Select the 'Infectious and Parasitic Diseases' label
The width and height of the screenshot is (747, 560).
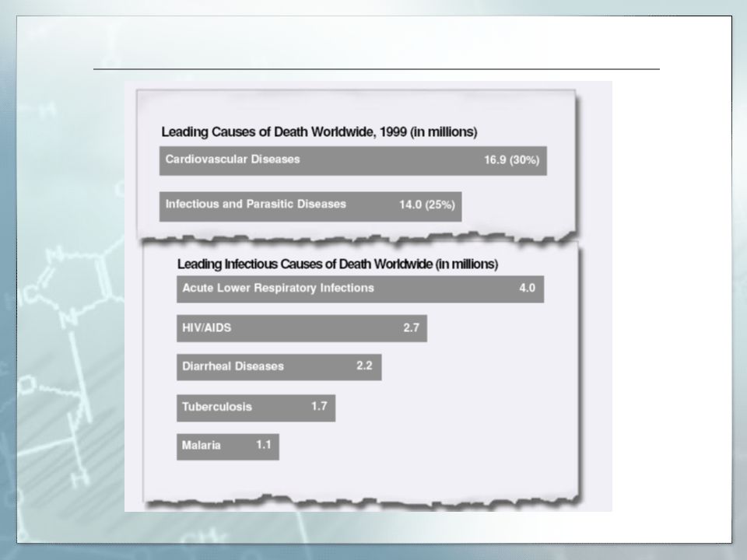pos(256,204)
